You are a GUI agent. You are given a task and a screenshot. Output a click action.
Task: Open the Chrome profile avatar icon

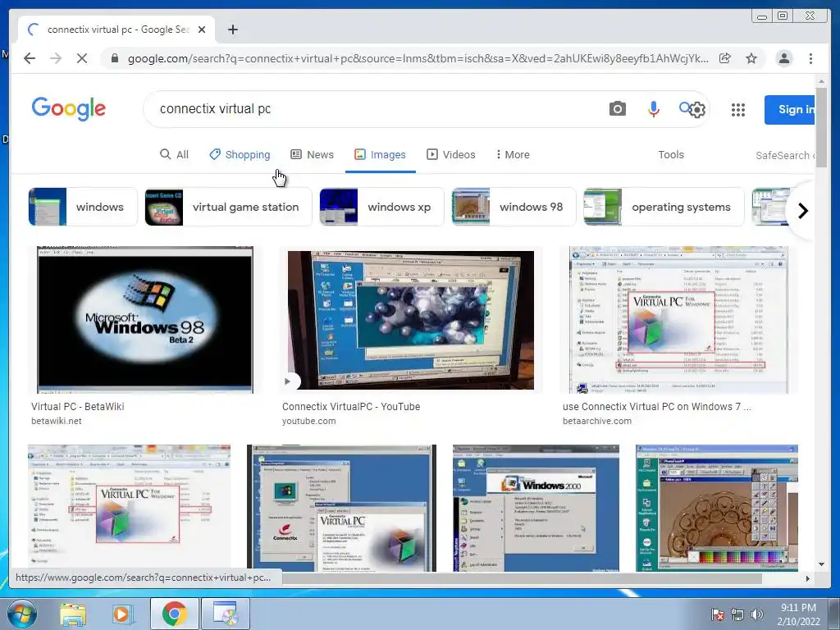point(783,58)
